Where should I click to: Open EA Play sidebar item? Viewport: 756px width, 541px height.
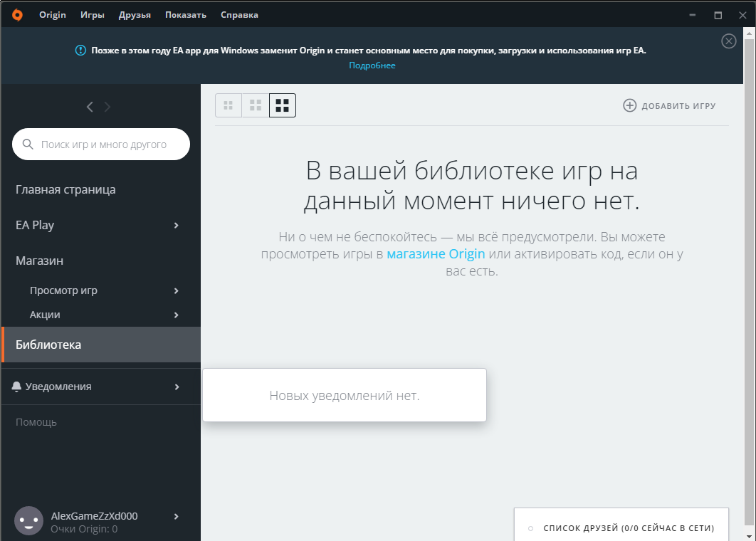pyautogui.click(x=35, y=225)
